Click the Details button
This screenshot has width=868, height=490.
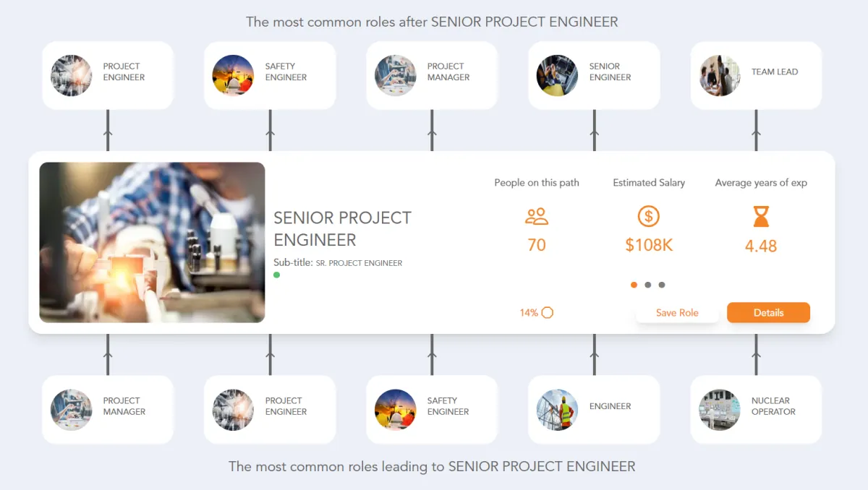(768, 312)
